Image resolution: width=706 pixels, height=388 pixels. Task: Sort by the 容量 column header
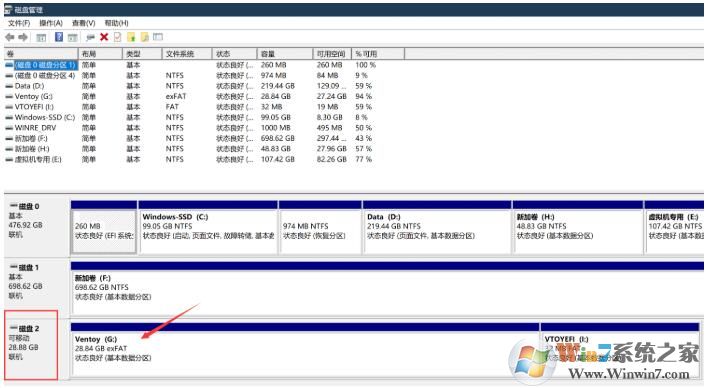point(285,54)
